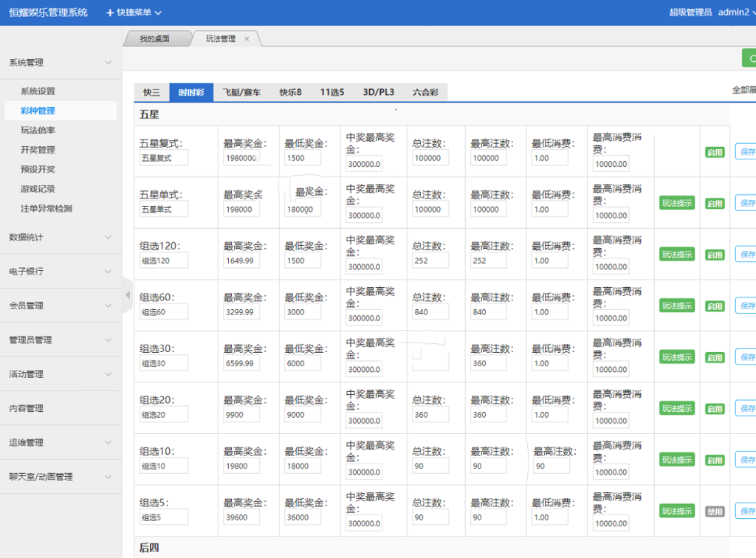Save the 组选120 row

click(746, 255)
